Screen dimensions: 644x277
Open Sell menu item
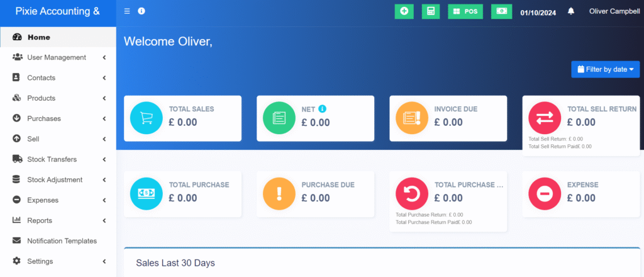tap(58, 139)
